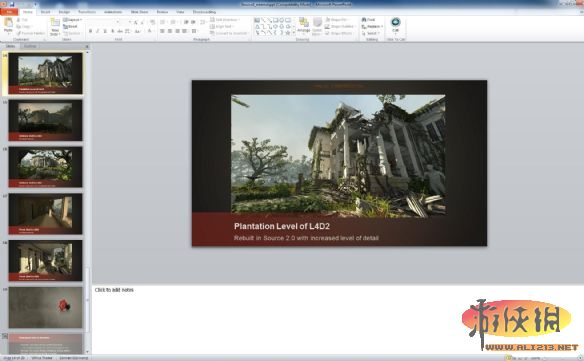Switch to the Insert ribbon tab
Viewport: 584px width, 361px height.
point(45,12)
